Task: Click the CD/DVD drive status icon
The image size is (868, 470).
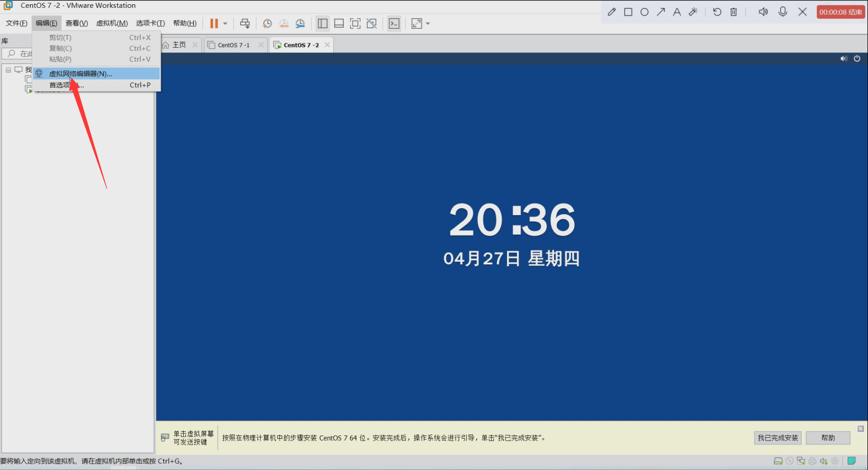Action: (790, 461)
